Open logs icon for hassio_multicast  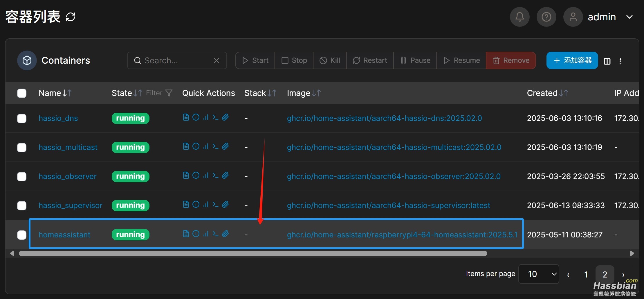(186, 146)
